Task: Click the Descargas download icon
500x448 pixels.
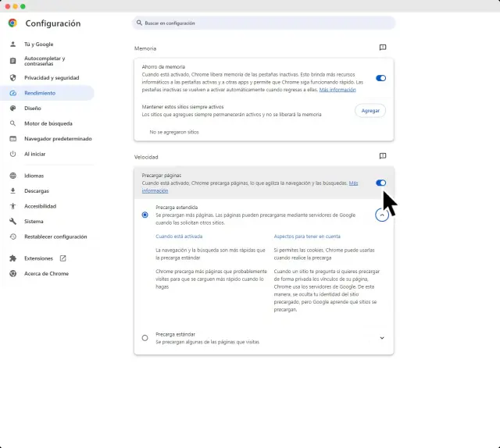Action: (13, 190)
